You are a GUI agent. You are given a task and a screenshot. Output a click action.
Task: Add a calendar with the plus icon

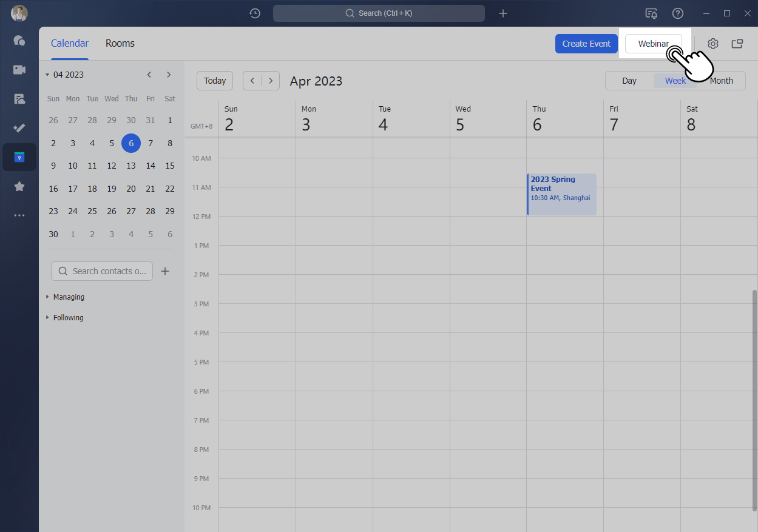point(165,271)
